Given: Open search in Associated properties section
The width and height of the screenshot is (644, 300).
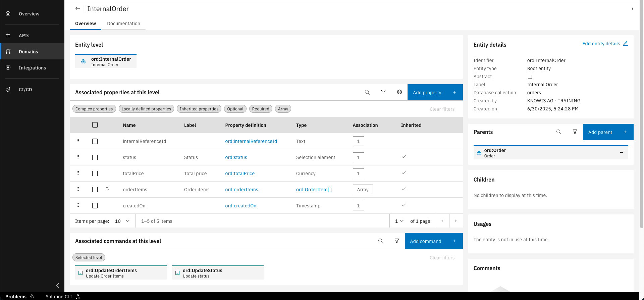Looking at the screenshot, I should 367,92.
